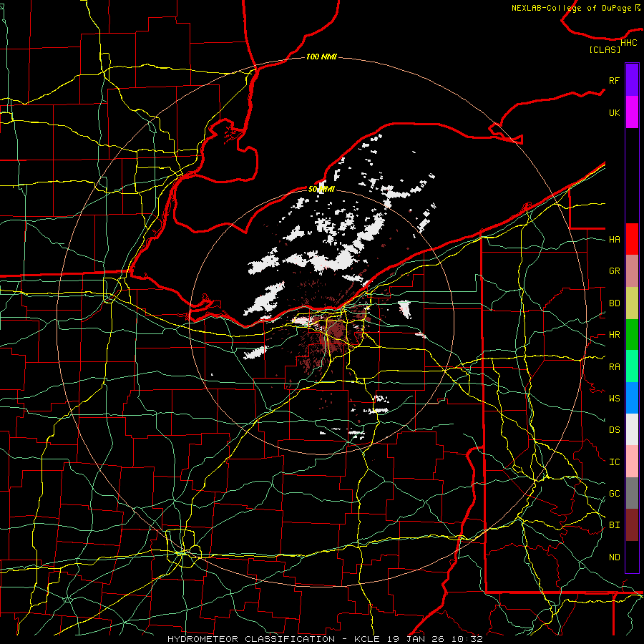Click the [CLAS] units label
The height and width of the screenshot is (644, 644).
coord(605,50)
